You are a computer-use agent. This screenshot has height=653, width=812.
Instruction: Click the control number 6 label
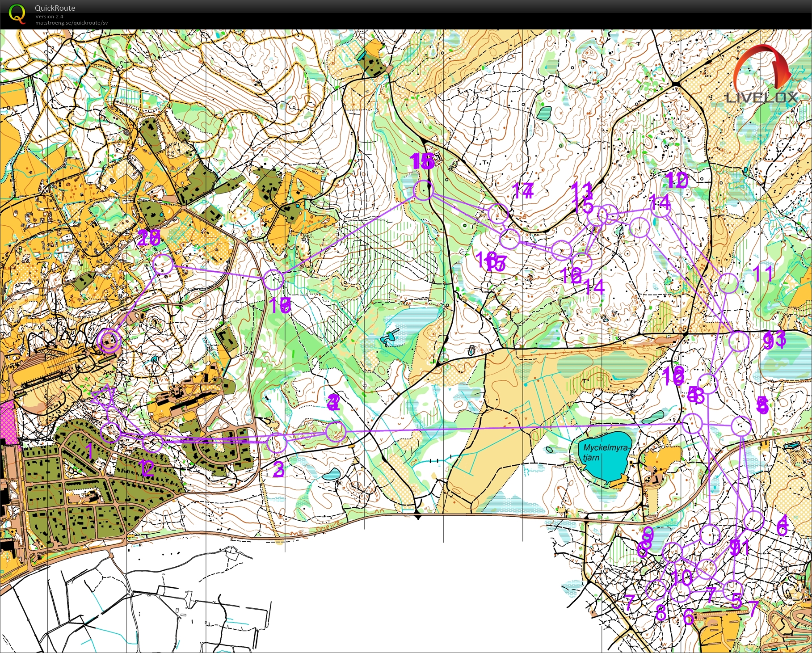coord(689,617)
